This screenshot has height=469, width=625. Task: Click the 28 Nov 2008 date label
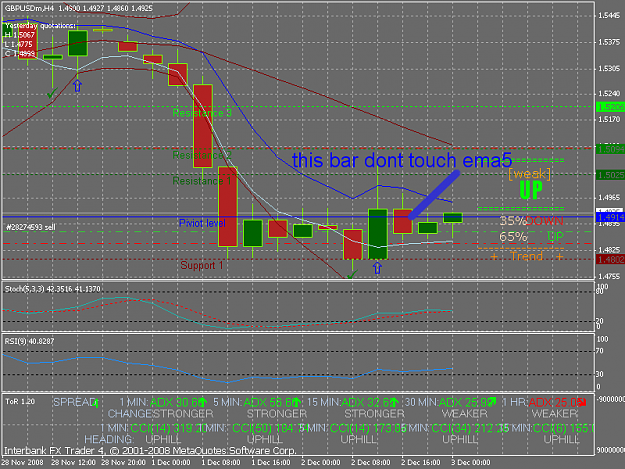[x=22, y=463]
